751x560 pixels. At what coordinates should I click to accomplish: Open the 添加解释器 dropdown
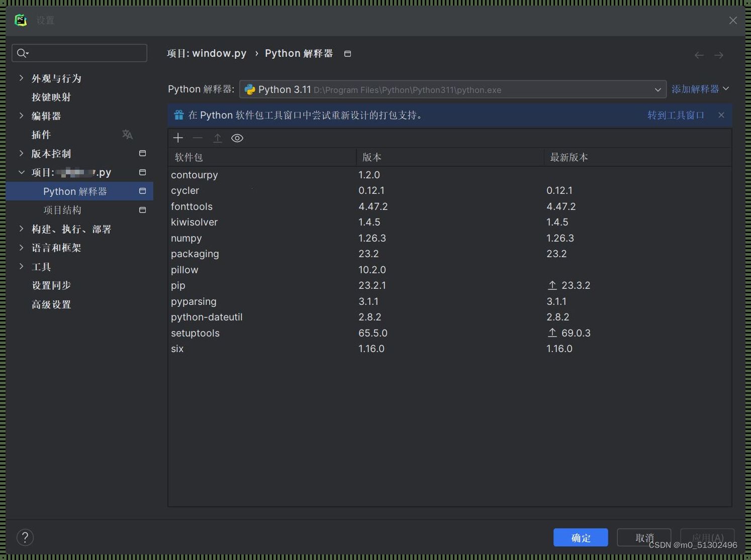[700, 89]
